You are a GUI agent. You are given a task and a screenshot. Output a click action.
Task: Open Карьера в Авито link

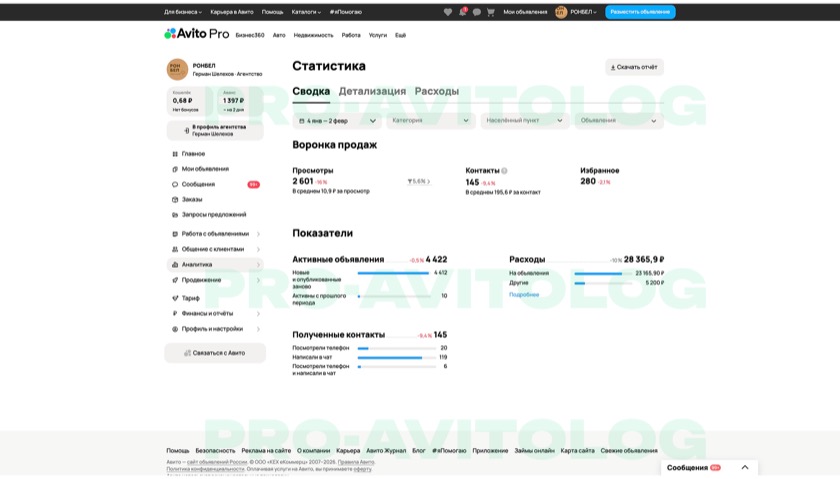231,12
